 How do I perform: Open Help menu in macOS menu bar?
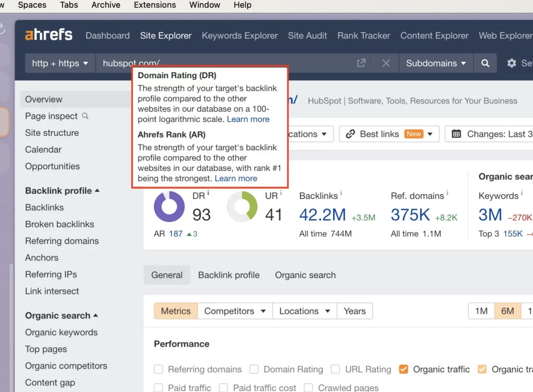(243, 5)
